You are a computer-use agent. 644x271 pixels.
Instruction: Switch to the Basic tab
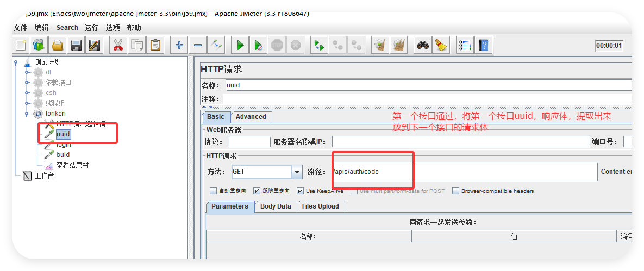tap(216, 117)
